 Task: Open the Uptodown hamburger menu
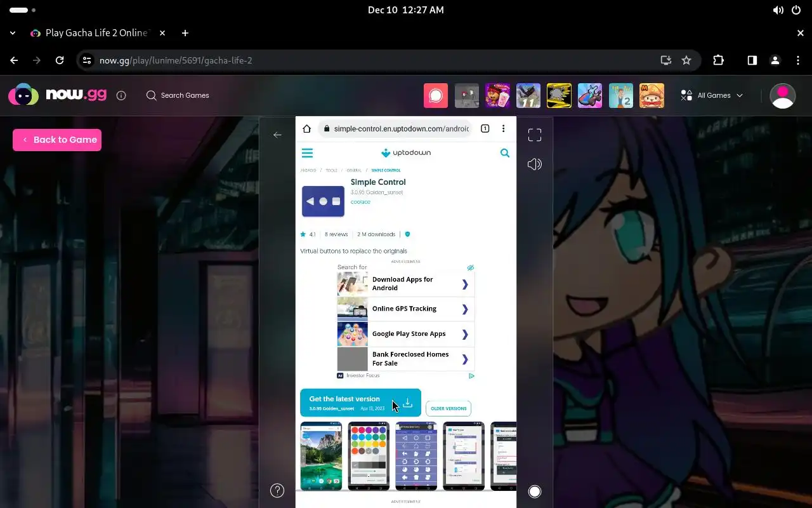[x=307, y=153]
